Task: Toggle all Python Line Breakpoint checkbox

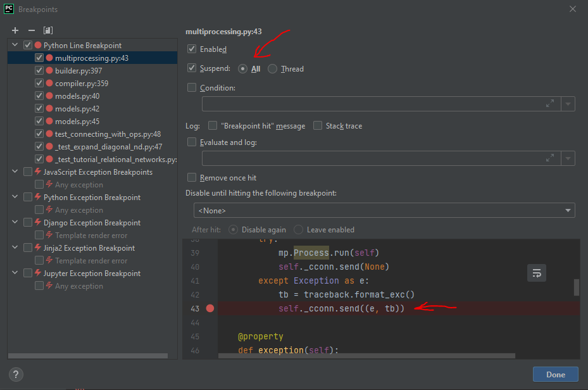Action: pyautogui.click(x=28, y=45)
